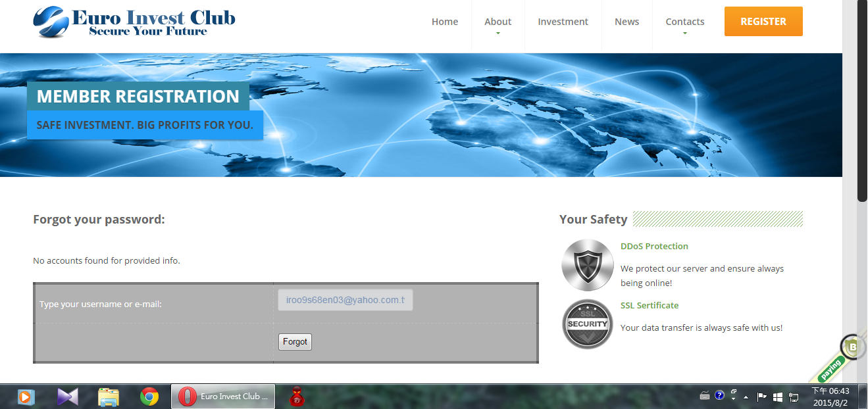Open the media player taskbar icon
Image resolution: width=868 pixels, height=409 pixels.
coord(26,397)
